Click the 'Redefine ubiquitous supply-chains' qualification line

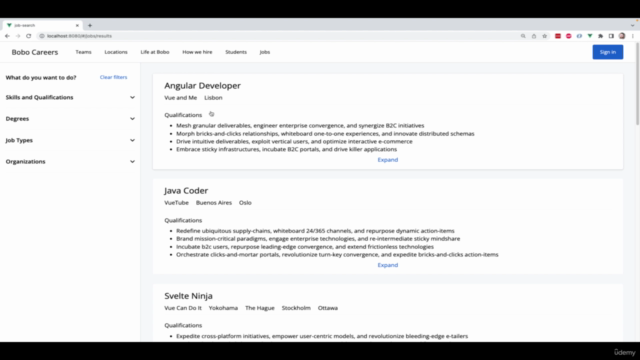[x=315, y=231]
